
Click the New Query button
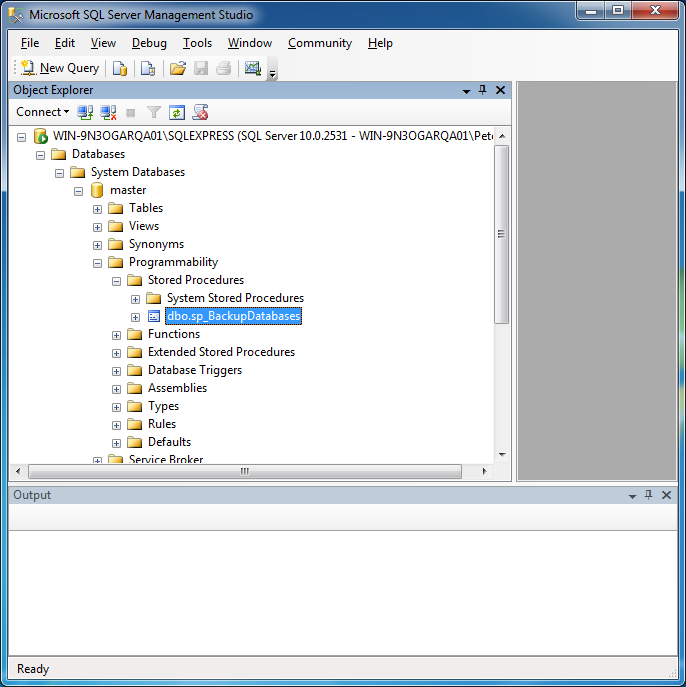point(60,68)
